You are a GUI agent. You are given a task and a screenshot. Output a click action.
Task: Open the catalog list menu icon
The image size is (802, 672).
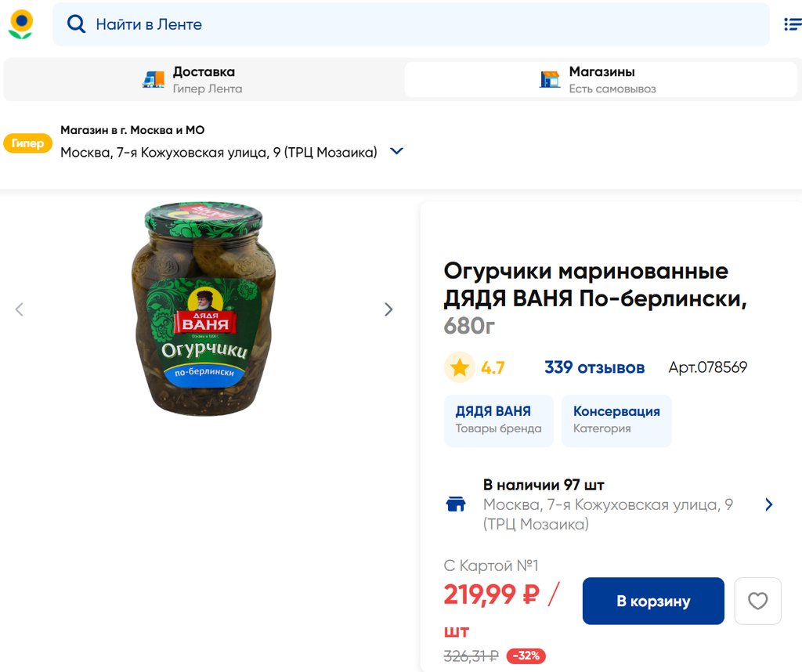(x=792, y=24)
